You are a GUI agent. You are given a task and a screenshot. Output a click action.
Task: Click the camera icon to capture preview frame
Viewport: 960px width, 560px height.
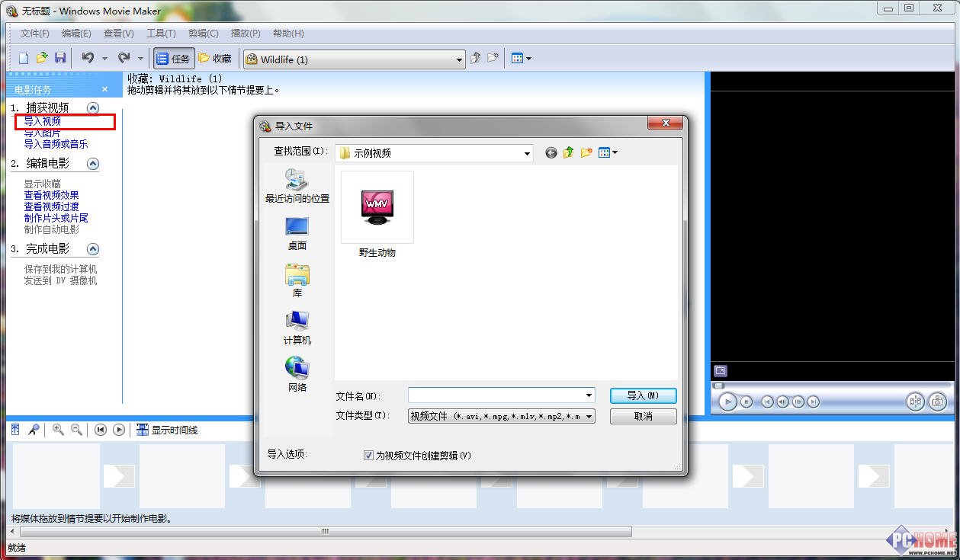(938, 402)
